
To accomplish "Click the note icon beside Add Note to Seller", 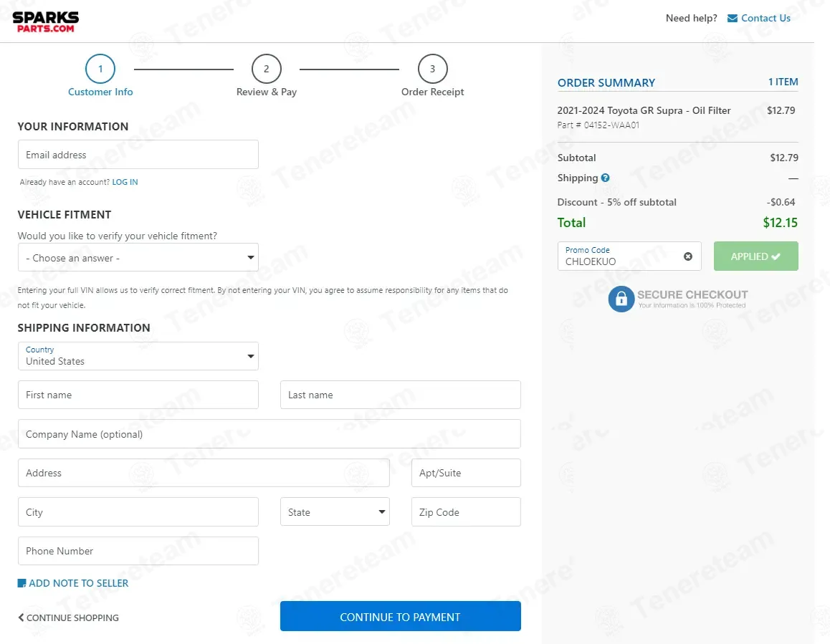I will click(22, 583).
